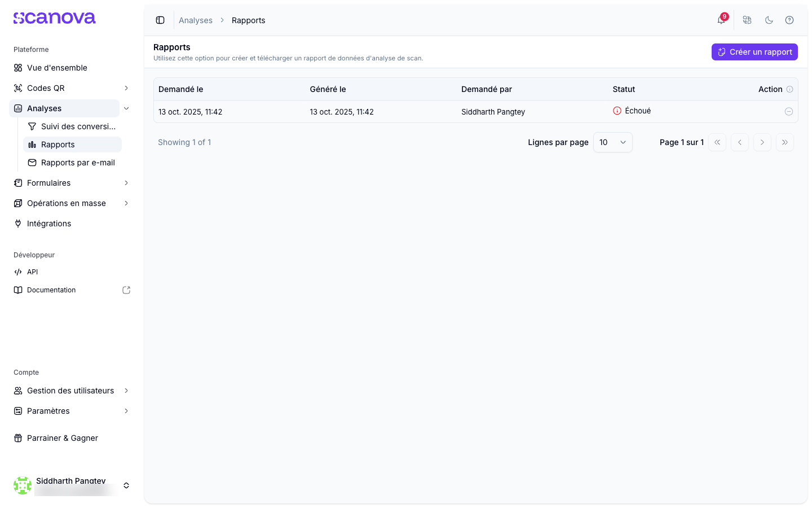Click the Généré le column header
Screen dimensions: 812x508
(328, 89)
